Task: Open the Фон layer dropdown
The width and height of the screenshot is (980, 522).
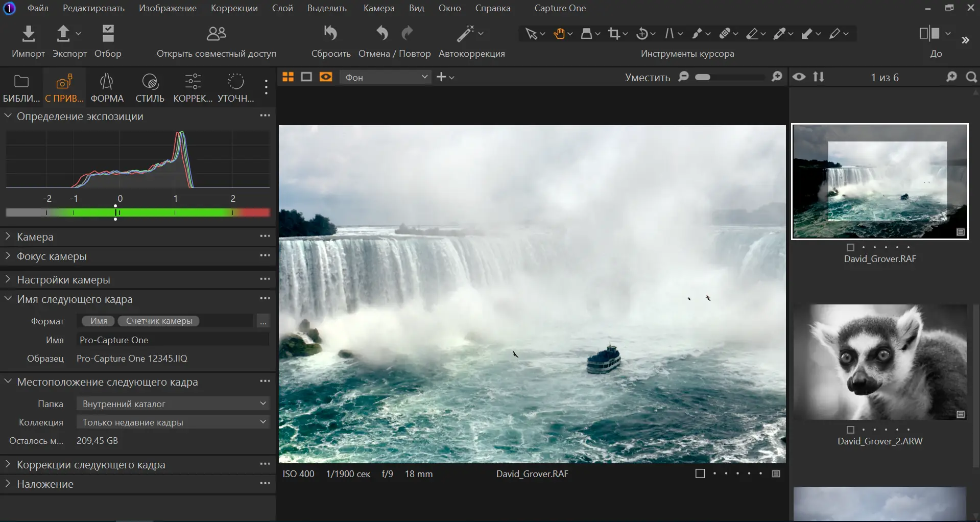Action: point(386,77)
